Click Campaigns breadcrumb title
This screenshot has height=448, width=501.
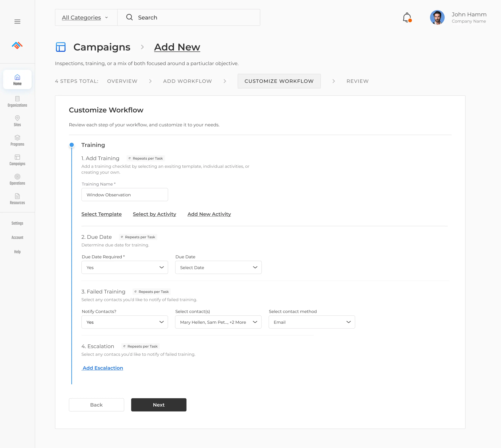[102, 47]
